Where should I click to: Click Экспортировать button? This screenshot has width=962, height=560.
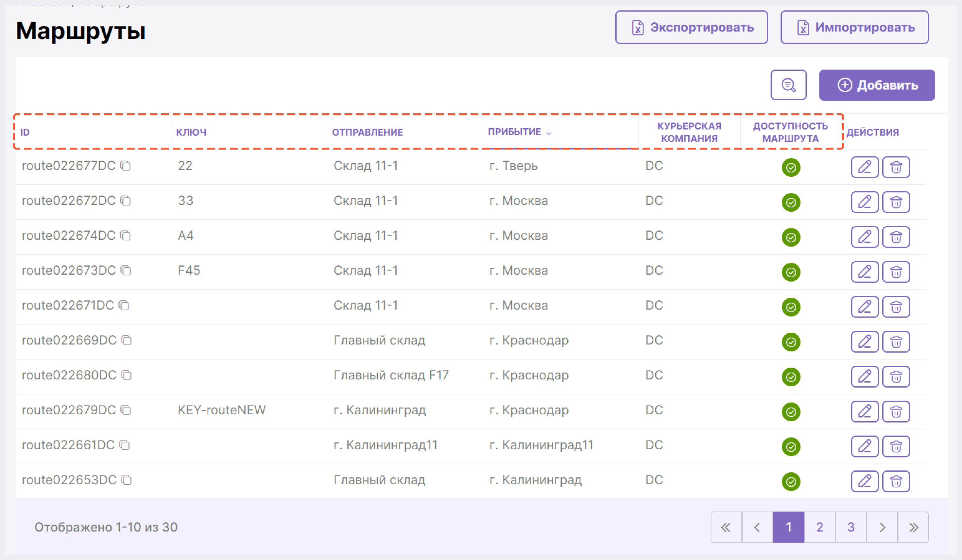click(x=691, y=27)
